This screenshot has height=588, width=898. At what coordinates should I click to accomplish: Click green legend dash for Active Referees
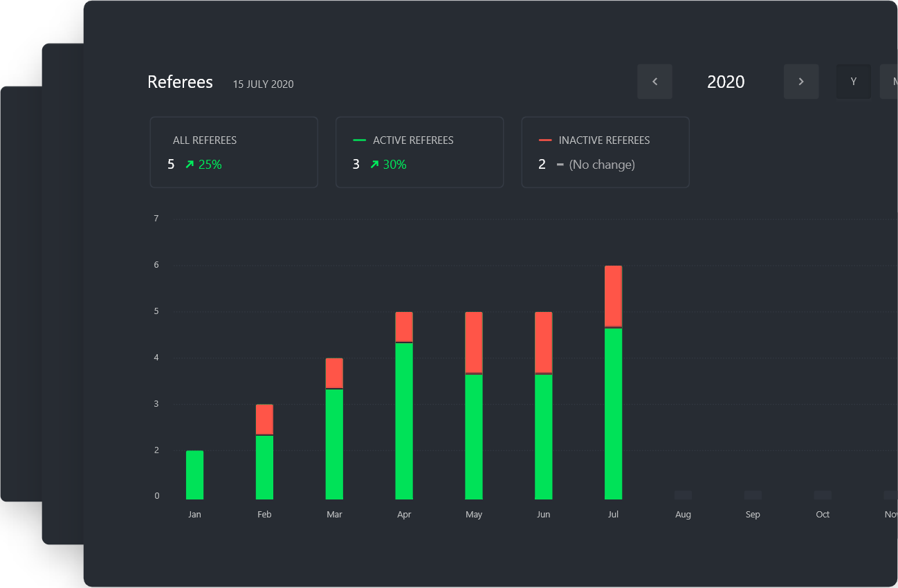pos(359,140)
